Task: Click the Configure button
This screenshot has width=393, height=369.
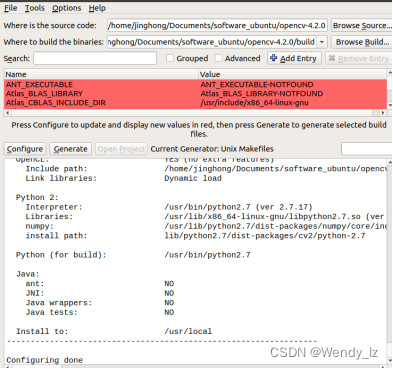Action: coord(25,149)
